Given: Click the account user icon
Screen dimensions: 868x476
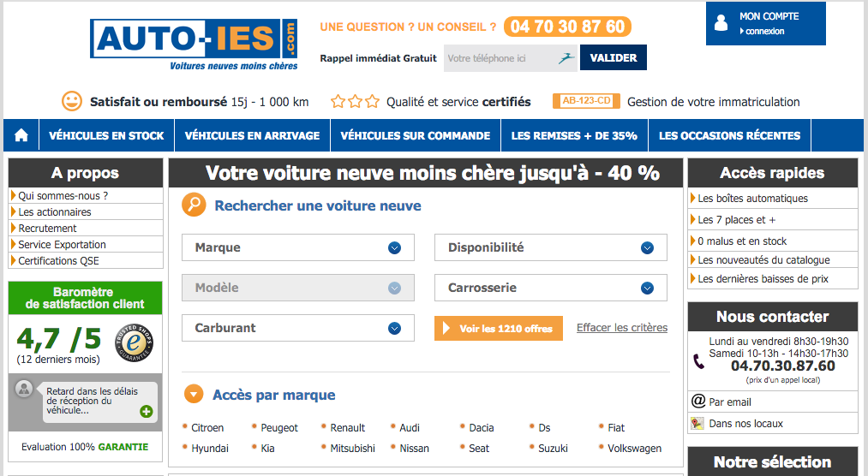Looking at the screenshot, I should [721, 23].
